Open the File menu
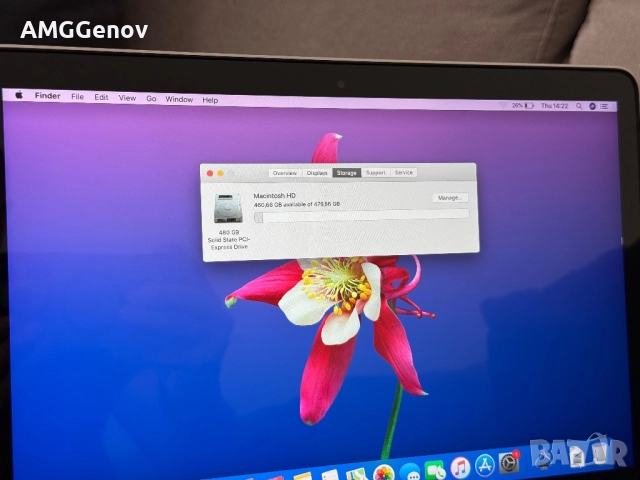 (x=77, y=97)
